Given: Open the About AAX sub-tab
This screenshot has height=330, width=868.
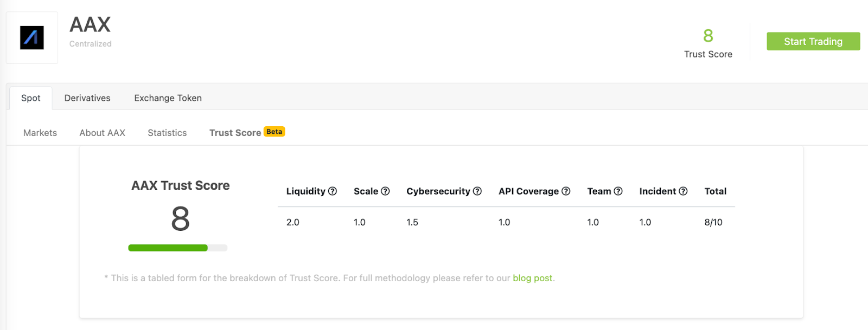Looking at the screenshot, I should tap(103, 133).
